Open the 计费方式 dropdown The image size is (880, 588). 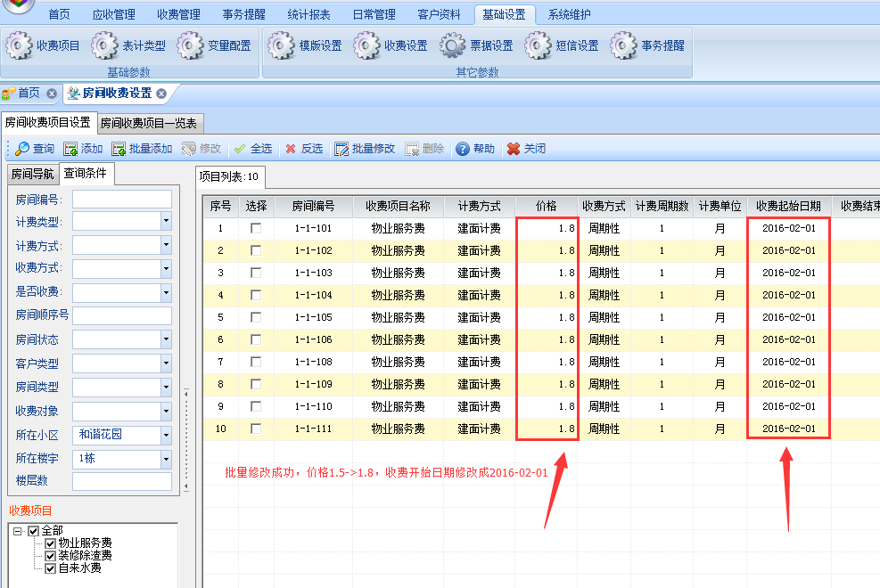coord(166,245)
